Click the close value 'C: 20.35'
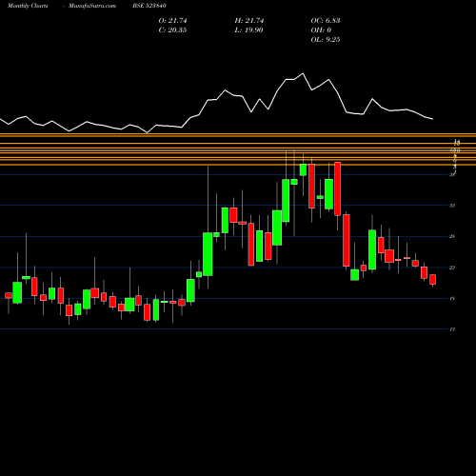This screenshot has height=476, width=476. (x=172, y=30)
